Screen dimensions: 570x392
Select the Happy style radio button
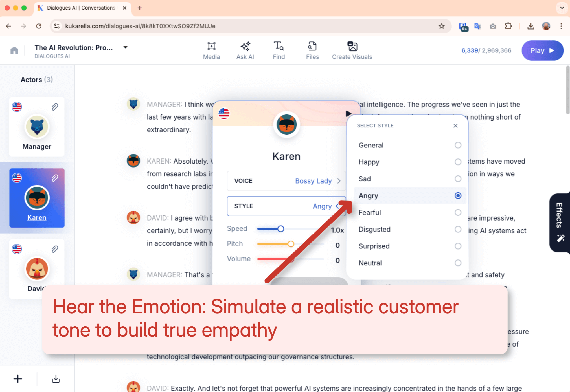(x=458, y=162)
